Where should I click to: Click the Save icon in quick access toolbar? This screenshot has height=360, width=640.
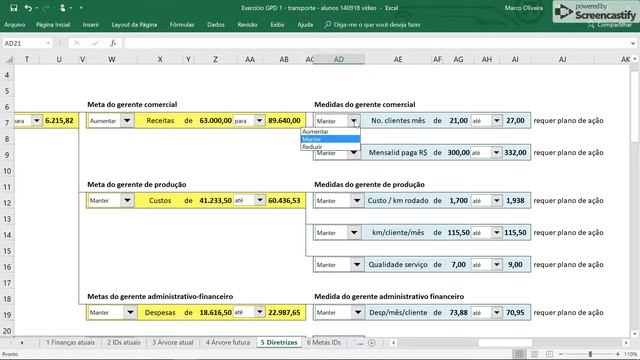click(13, 8)
